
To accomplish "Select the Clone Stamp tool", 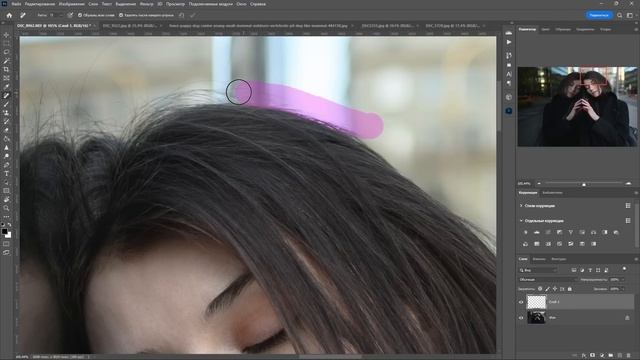I will pyautogui.click(x=6, y=112).
